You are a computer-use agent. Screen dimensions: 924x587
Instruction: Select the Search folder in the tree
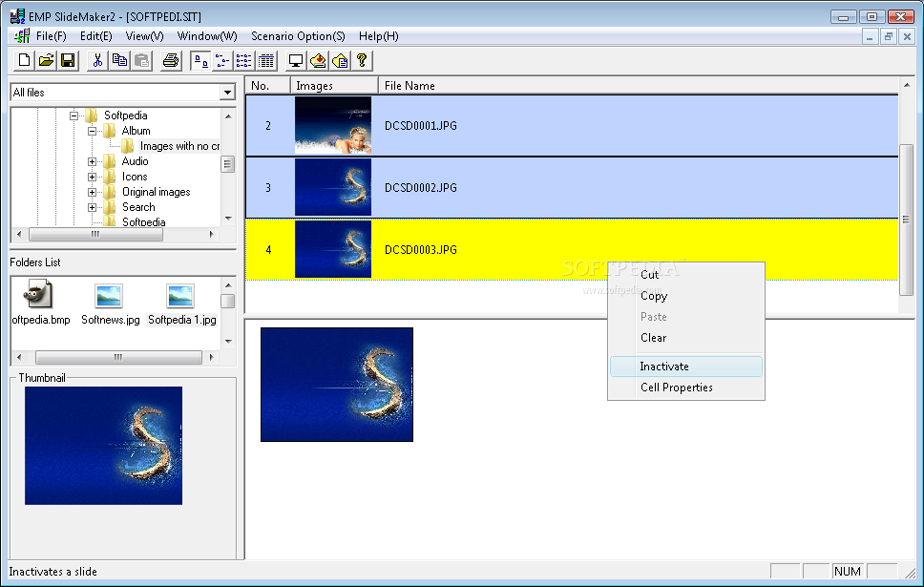138,207
